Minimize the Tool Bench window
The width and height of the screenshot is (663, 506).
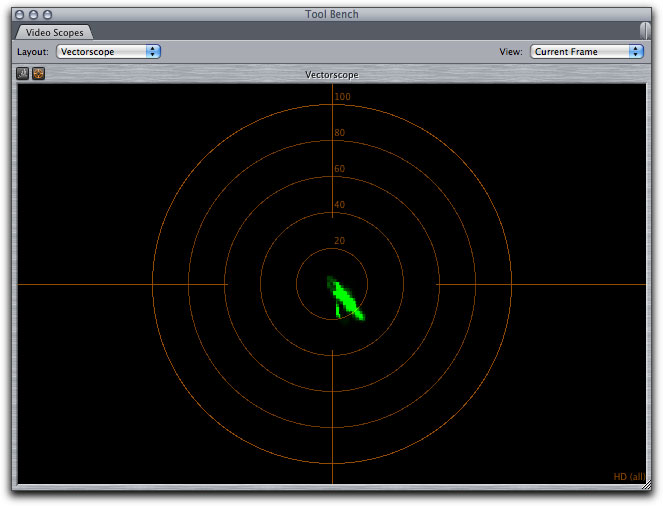pyautogui.click(x=34, y=14)
